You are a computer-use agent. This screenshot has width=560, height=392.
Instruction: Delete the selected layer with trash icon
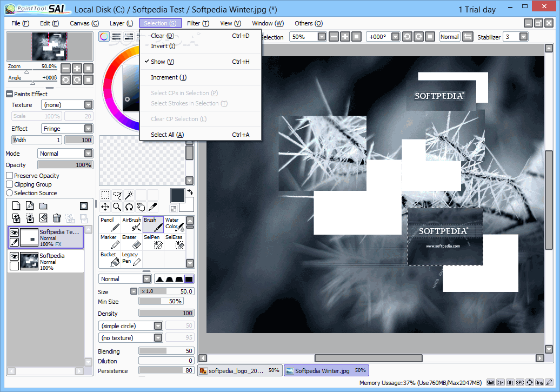56,218
